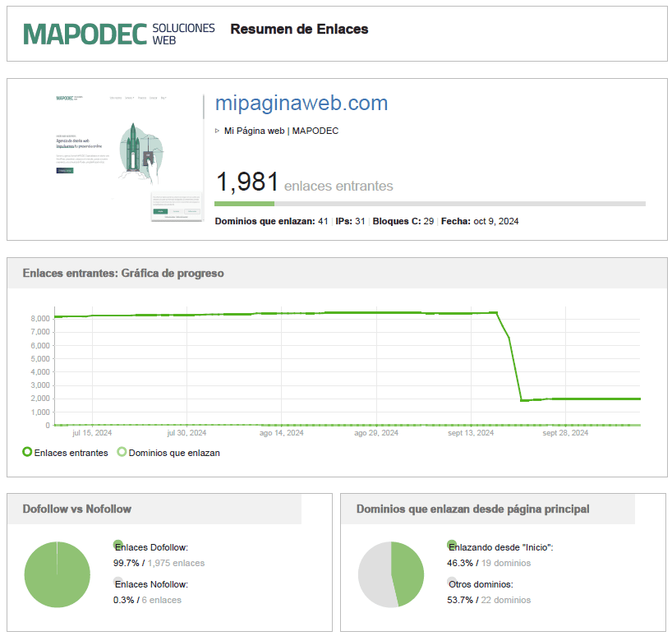The image size is (672, 636).
Task: Click the gray dot beside Enlaces Nofollow
Action: pyautogui.click(x=117, y=582)
